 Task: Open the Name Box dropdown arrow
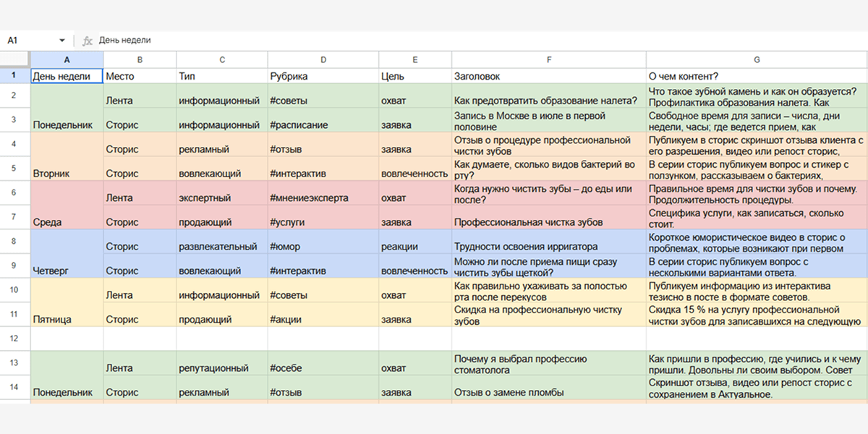[x=62, y=41]
